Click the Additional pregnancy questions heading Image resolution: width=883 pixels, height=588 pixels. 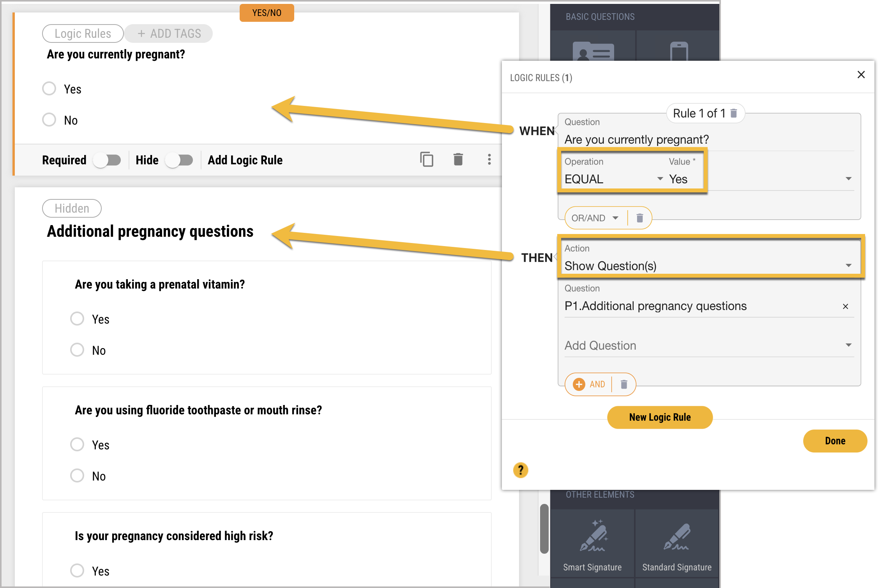[150, 231]
